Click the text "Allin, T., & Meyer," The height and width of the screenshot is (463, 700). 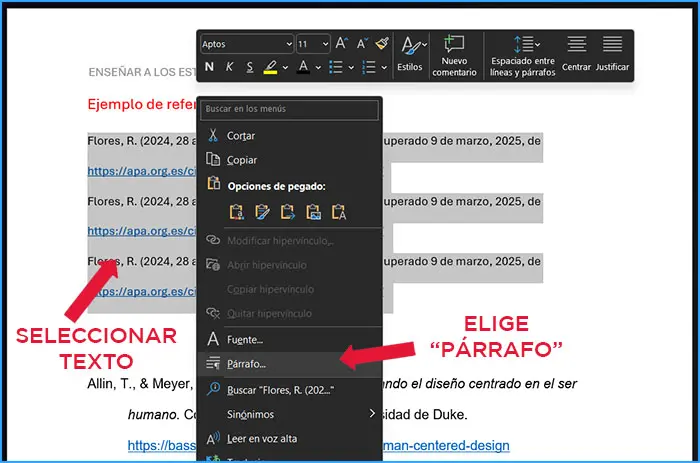(x=140, y=384)
